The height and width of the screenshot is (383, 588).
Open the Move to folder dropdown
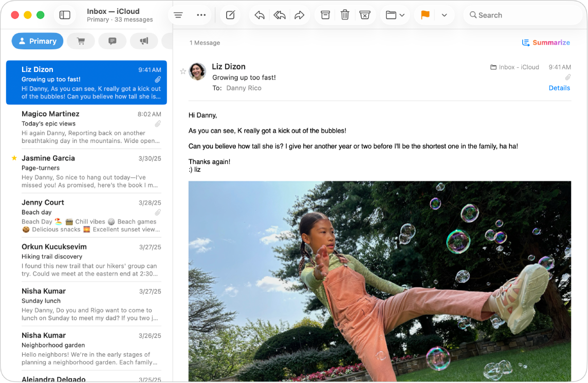tap(395, 15)
